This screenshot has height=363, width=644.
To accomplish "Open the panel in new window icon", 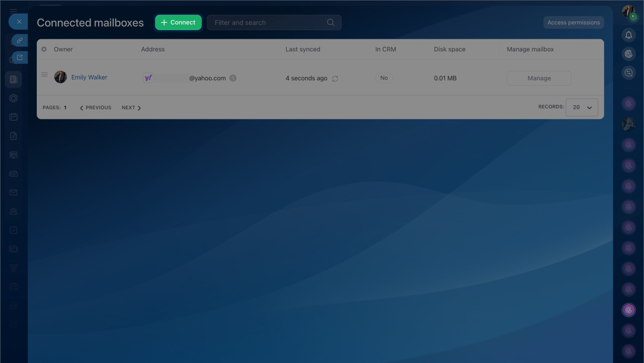I will [x=20, y=57].
